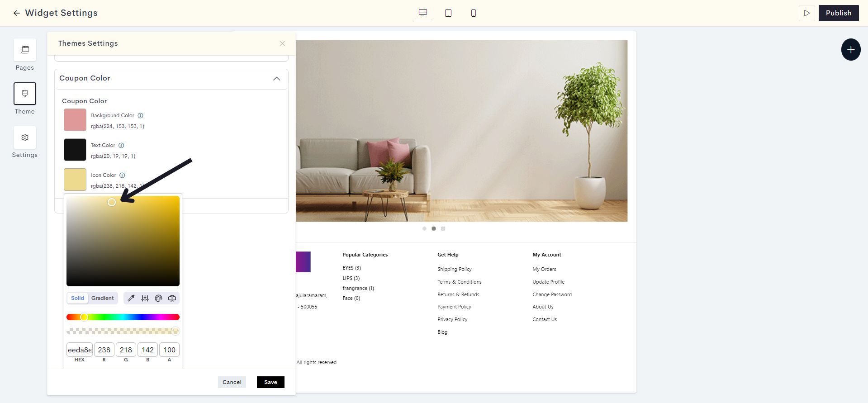Image resolution: width=868 pixels, height=403 pixels.
Task: Click the color comparison icon
Action: coord(172,298)
